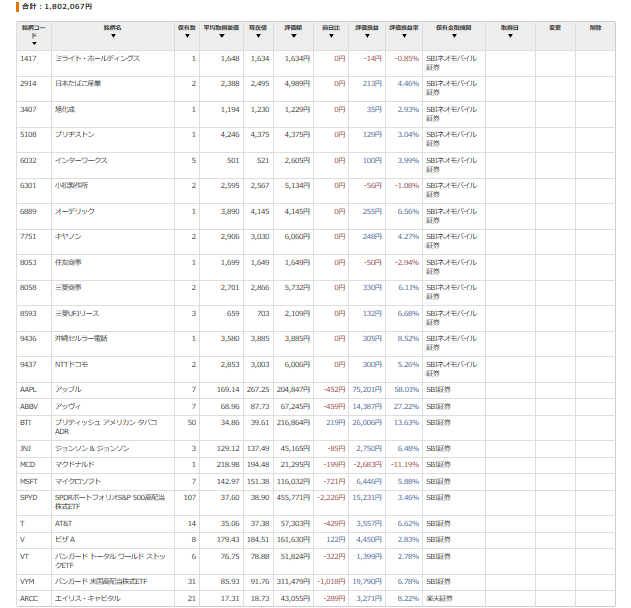Click 日本たばこ産業 stock name

pyautogui.click(x=78, y=84)
